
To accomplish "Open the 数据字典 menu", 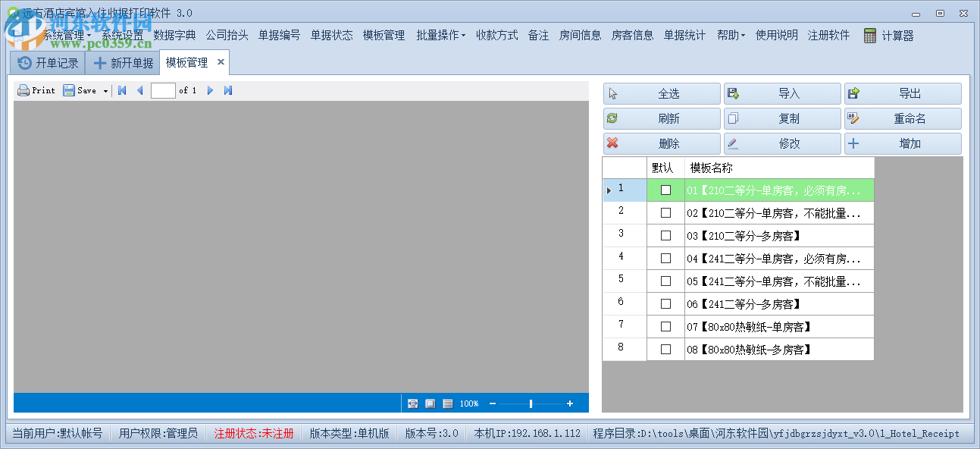I will click(174, 35).
